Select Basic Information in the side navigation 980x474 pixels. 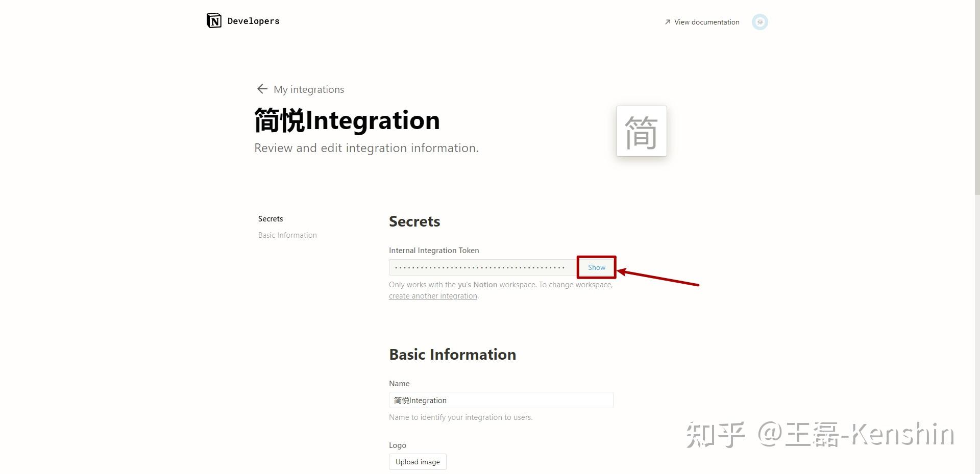point(287,235)
